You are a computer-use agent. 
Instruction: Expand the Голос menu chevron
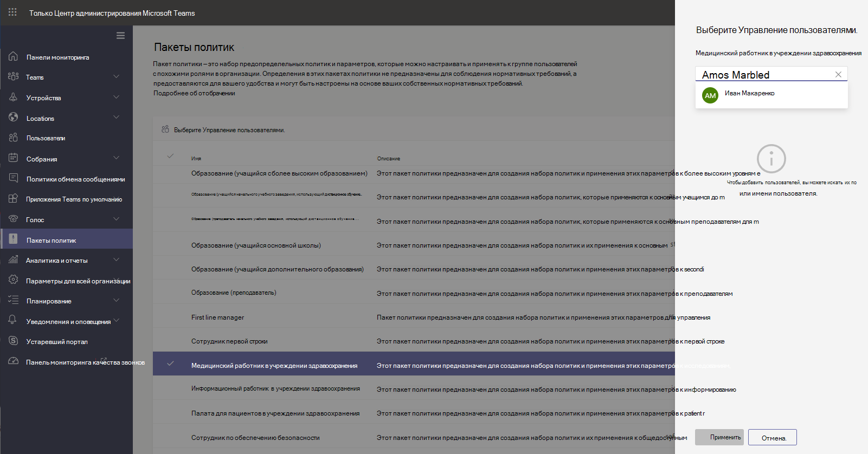[116, 219]
